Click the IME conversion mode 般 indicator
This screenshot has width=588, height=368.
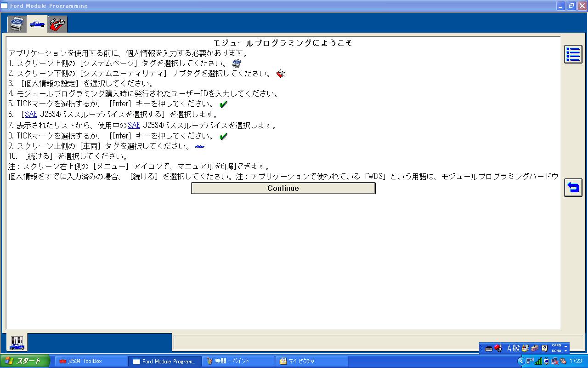516,349
